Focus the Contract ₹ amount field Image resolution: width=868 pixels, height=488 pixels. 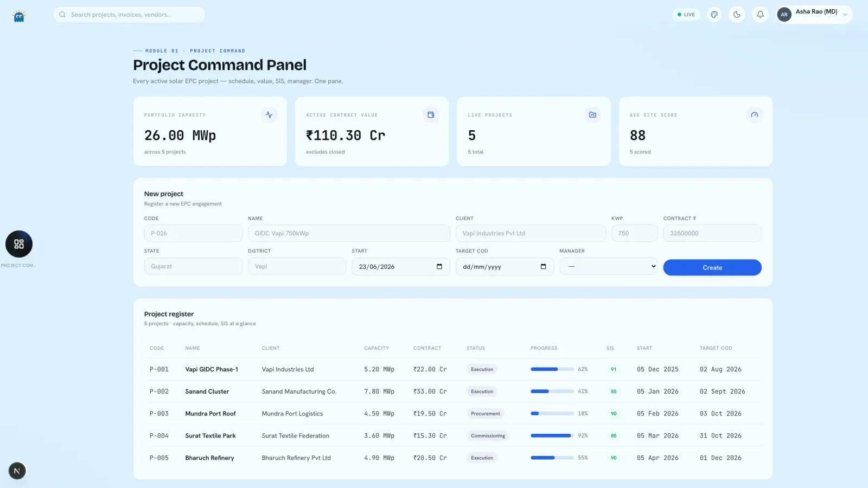(x=712, y=233)
